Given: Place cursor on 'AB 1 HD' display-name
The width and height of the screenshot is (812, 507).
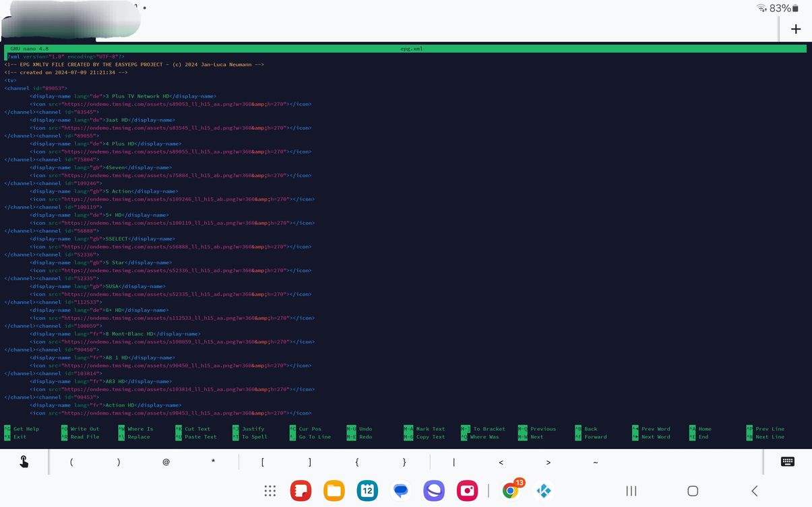Looking at the screenshot, I should point(102,358).
